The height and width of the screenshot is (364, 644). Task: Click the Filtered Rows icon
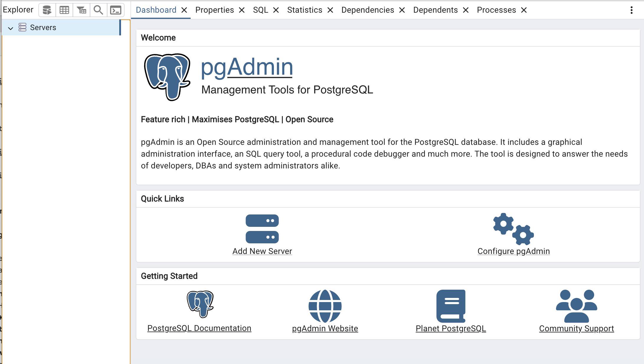pyautogui.click(x=81, y=9)
